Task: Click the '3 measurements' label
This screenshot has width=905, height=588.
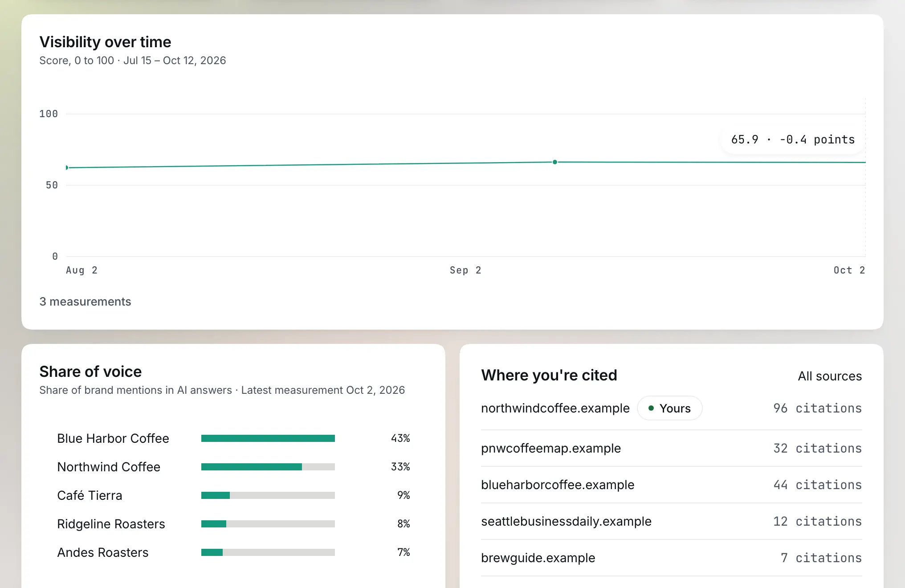Action: [x=85, y=302]
